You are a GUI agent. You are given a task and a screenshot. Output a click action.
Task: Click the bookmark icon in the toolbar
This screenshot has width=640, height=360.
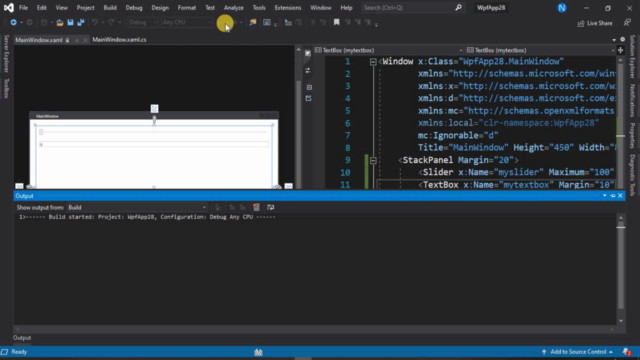pyautogui.click(x=336, y=22)
